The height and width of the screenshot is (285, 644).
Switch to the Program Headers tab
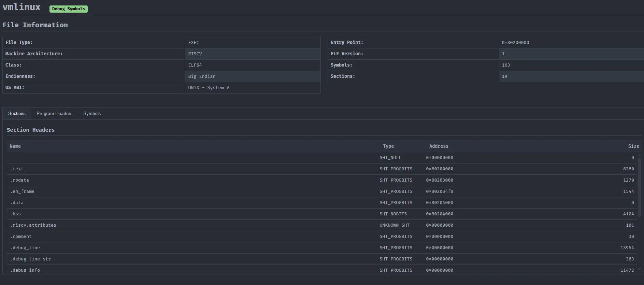[x=54, y=114]
